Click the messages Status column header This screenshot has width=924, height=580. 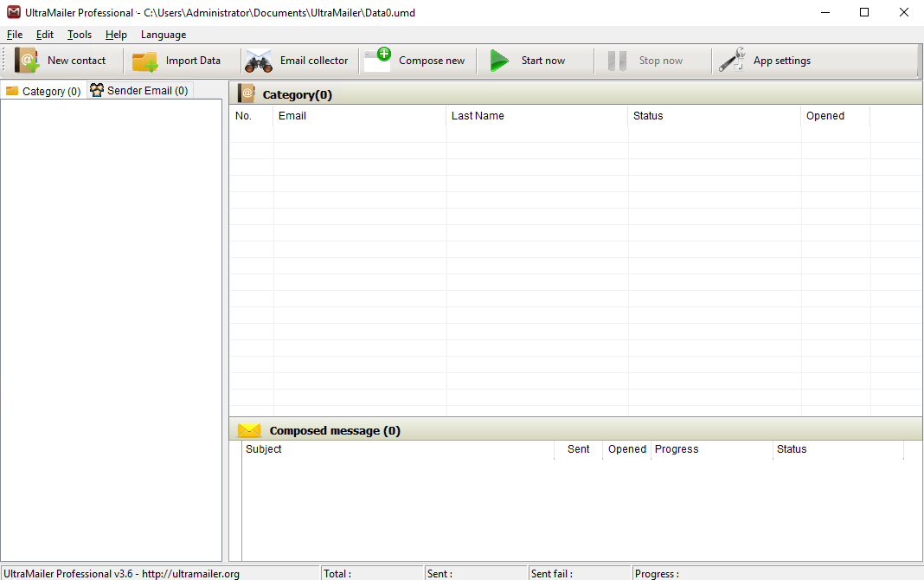838,449
